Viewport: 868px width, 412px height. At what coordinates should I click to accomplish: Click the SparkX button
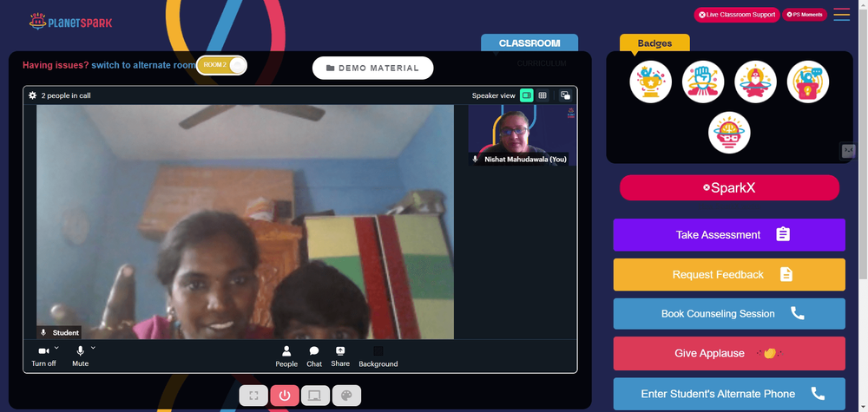(729, 187)
